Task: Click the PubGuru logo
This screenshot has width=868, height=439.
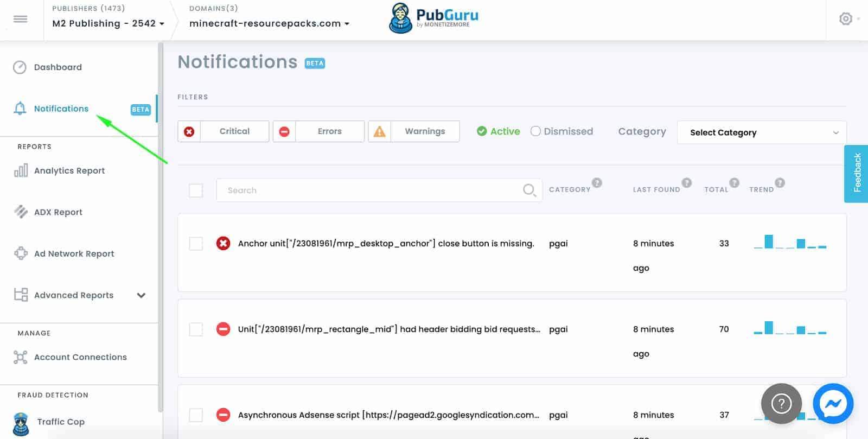Action: click(x=434, y=18)
